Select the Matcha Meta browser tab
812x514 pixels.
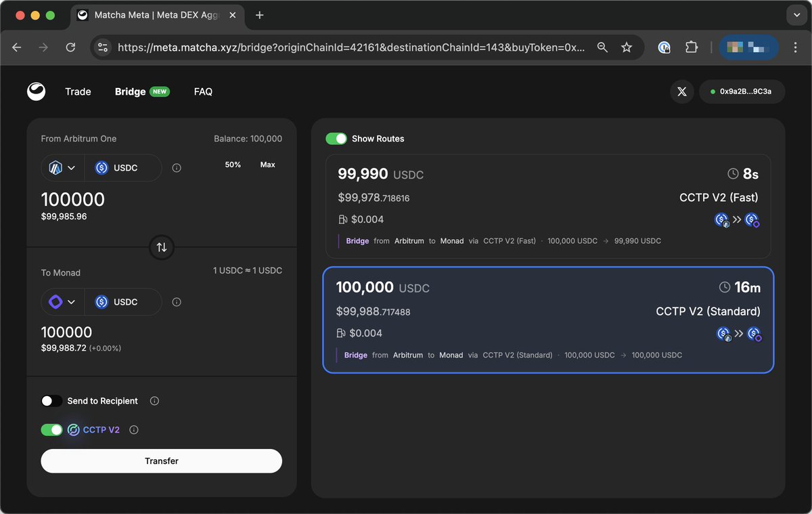point(158,15)
